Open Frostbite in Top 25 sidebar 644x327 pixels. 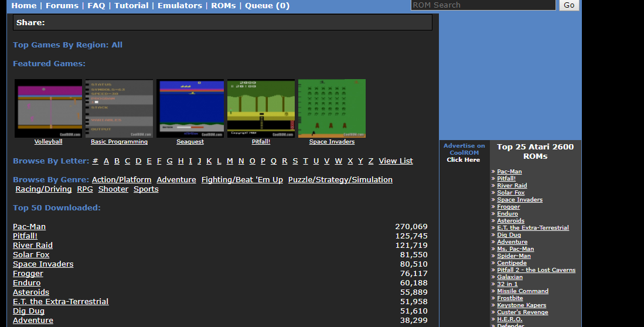tap(510, 298)
